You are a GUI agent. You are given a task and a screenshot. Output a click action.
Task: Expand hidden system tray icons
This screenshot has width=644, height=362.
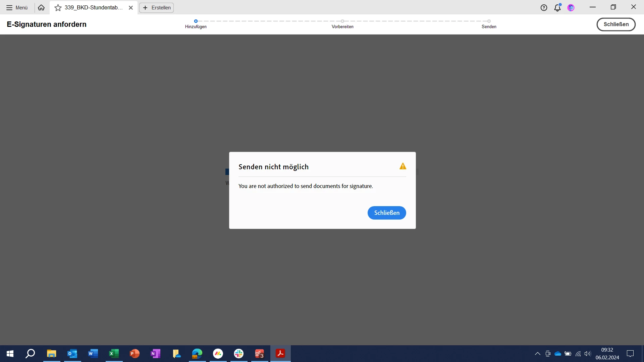[537, 354]
